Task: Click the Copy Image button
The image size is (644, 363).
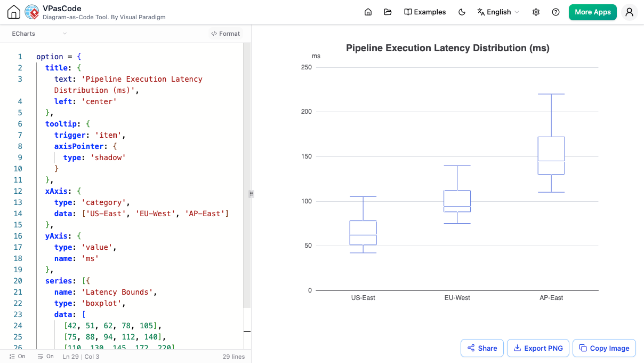Action: [604, 348]
